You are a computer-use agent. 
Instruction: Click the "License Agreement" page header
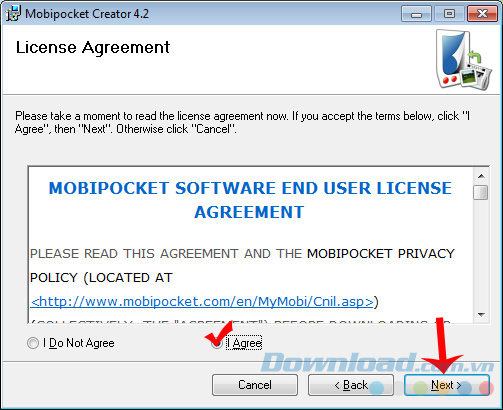point(93,47)
